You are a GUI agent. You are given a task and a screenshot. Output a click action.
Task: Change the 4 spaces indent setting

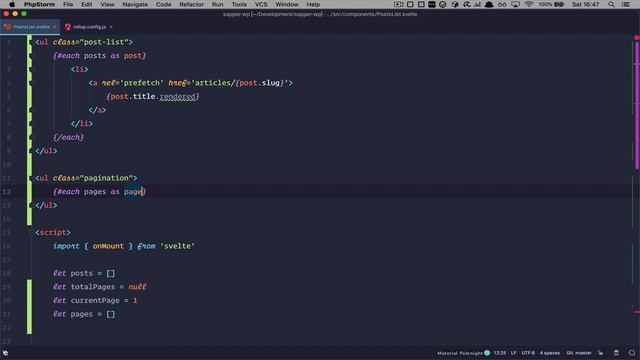tap(550, 353)
